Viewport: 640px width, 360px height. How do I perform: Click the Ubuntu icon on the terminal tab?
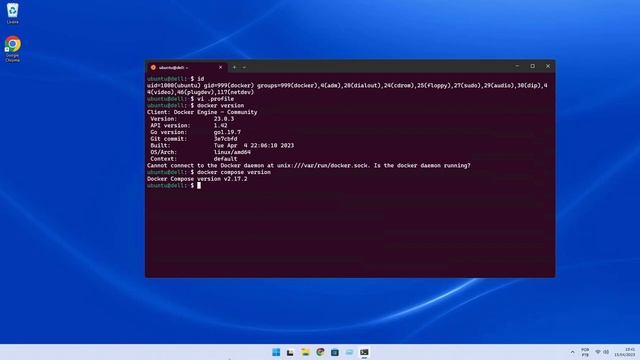tap(153, 67)
